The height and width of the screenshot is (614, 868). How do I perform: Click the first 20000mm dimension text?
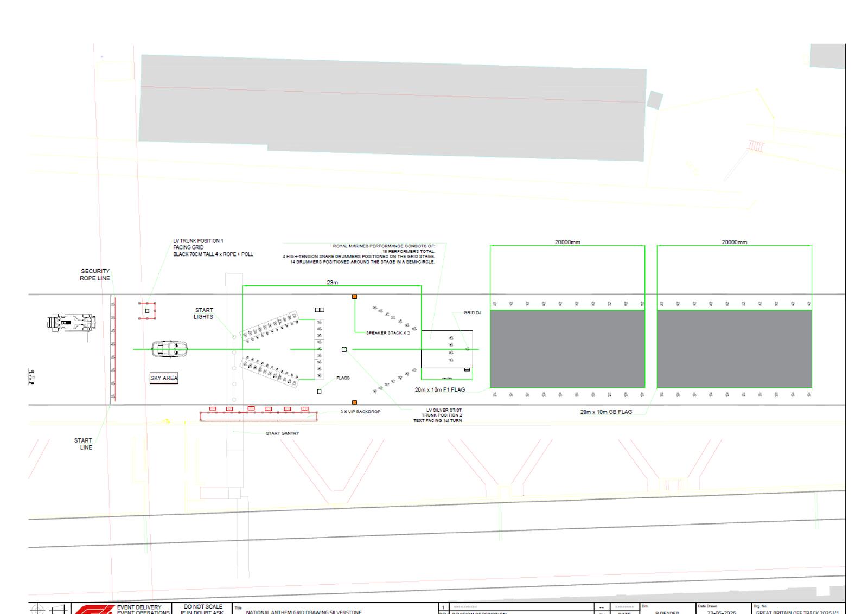point(567,242)
